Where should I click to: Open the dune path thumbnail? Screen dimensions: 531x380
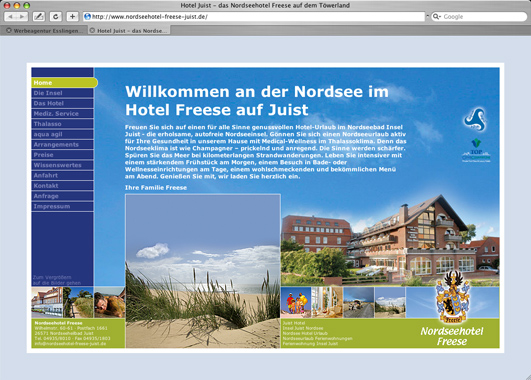point(78,302)
